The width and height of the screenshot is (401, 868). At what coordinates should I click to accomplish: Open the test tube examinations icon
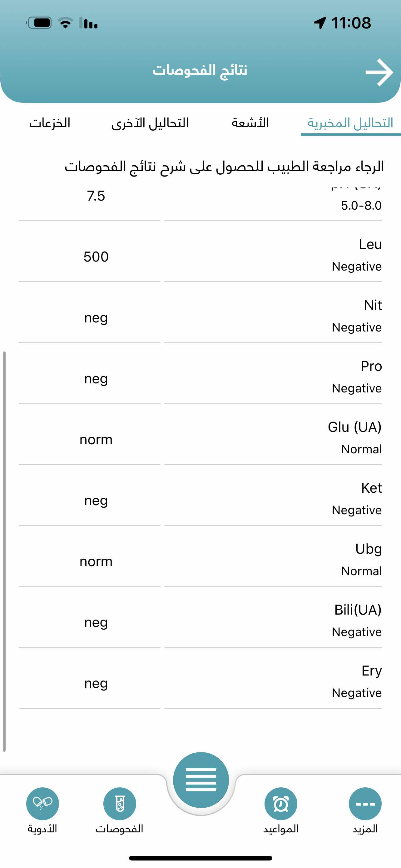[120, 803]
